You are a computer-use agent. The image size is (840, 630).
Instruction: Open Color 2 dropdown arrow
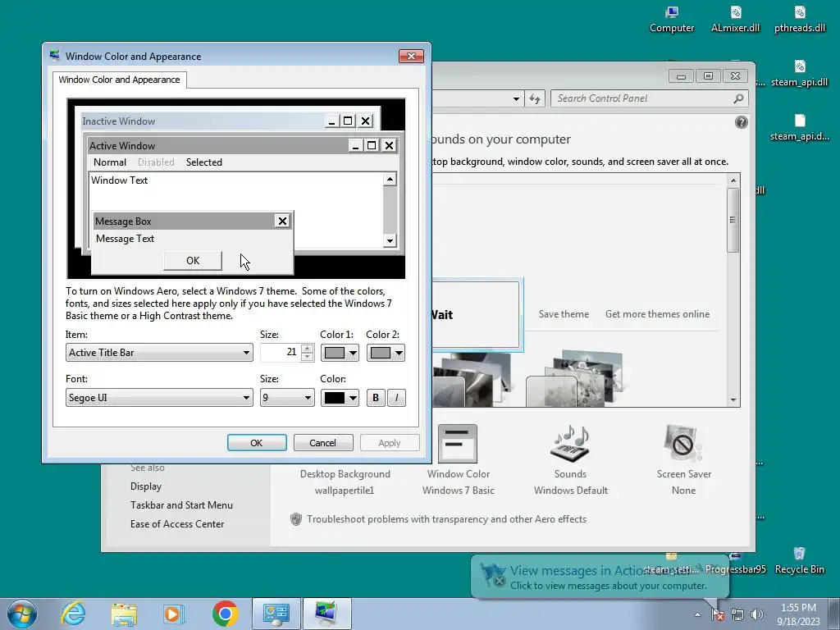click(x=399, y=353)
